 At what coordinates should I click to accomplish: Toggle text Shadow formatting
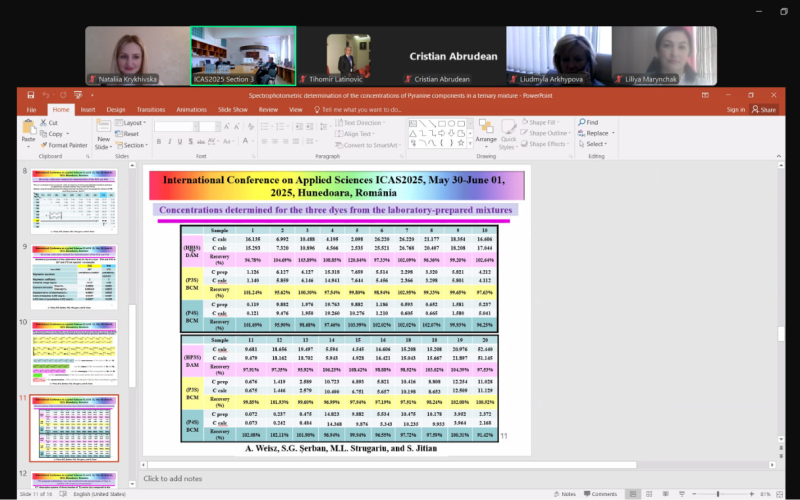[191, 141]
